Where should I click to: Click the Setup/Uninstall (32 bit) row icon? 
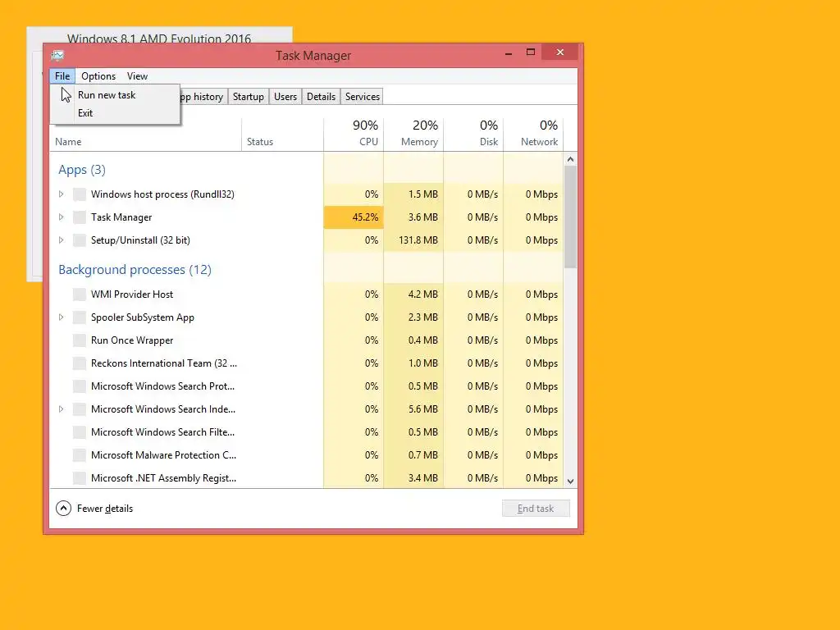(x=80, y=240)
